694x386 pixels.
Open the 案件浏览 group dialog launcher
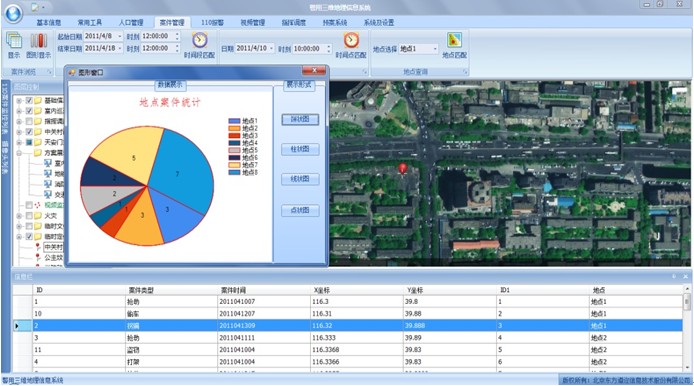tap(50, 72)
